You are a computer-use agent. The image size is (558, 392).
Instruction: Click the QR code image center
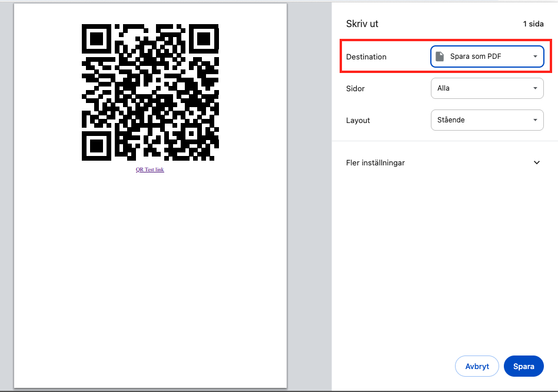point(151,92)
